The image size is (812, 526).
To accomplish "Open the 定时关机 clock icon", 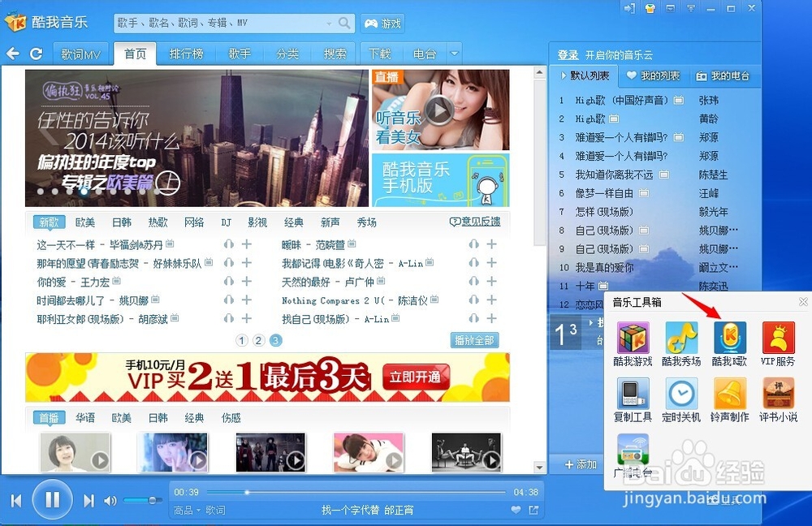I will pyautogui.click(x=681, y=394).
